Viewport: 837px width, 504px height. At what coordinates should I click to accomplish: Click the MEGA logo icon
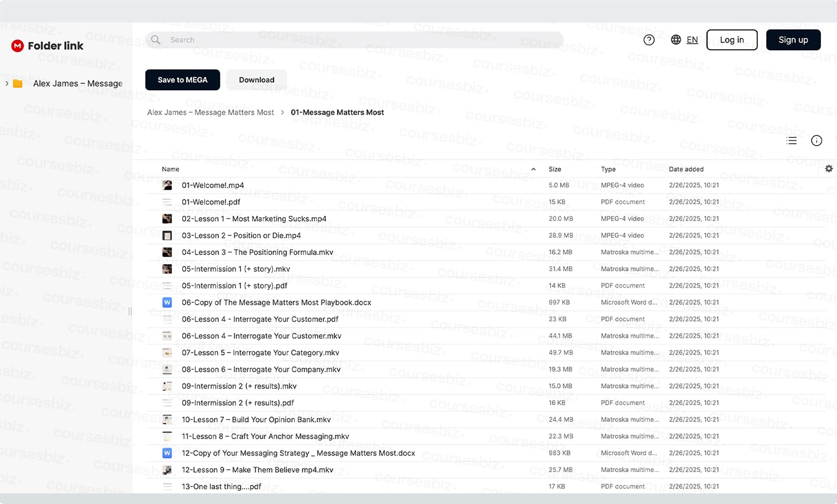[x=17, y=46]
